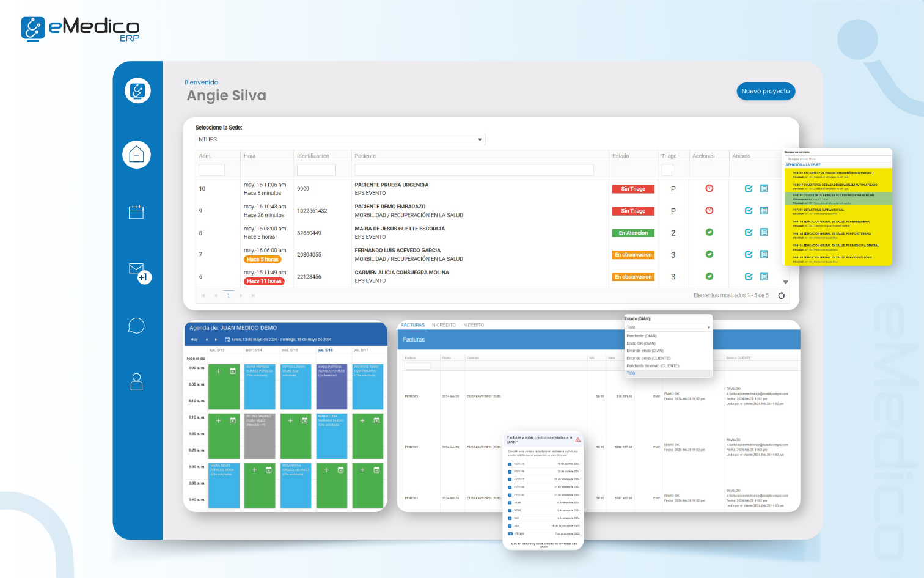The height and width of the screenshot is (578, 924).
Task: Click the eMedico logo circle in sidebar
Action: pyautogui.click(x=137, y=91)
